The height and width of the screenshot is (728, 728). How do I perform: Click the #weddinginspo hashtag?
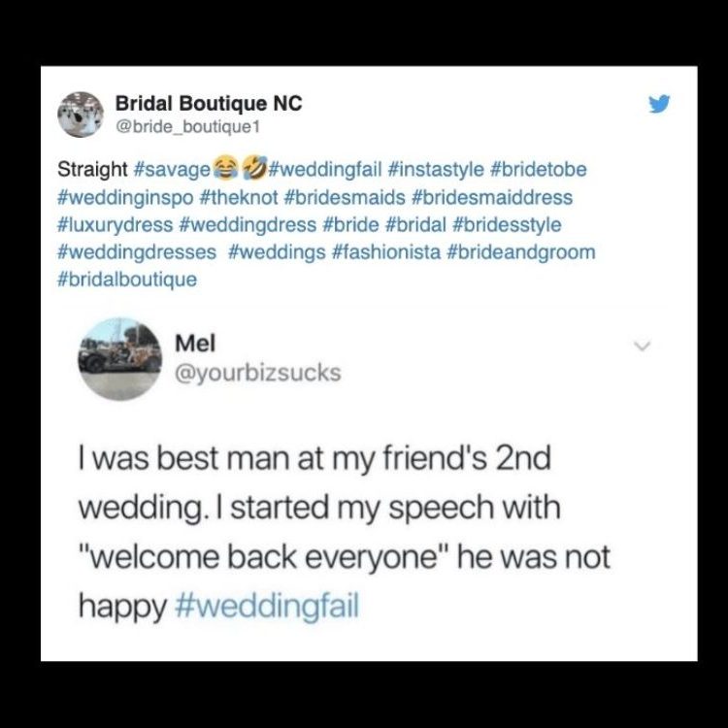[x=125, y=198]
